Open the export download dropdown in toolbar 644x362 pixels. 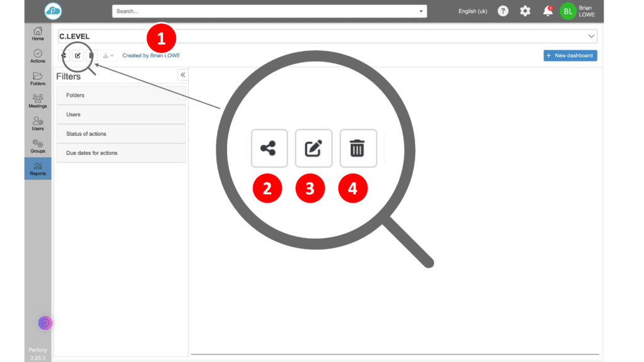[108, 56]
